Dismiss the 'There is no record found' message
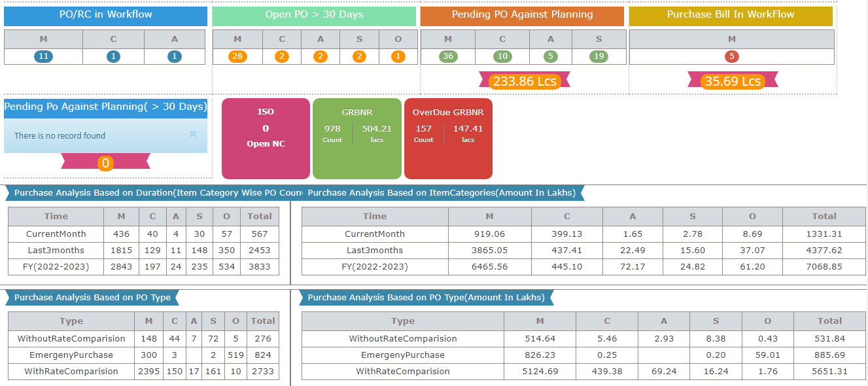 click(193, 134)
